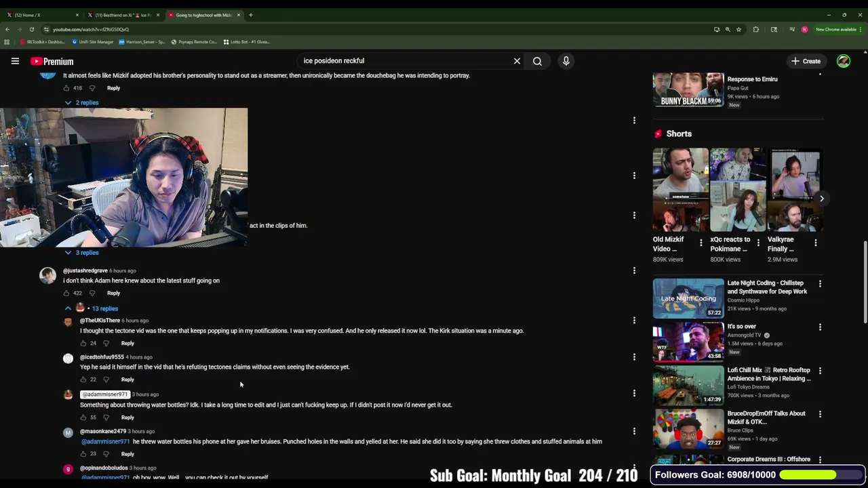Image resolution: width=868 pixels, height=488 pixels.
Task: Open options for justashredgrave's comment
Action: coord(634,270)
